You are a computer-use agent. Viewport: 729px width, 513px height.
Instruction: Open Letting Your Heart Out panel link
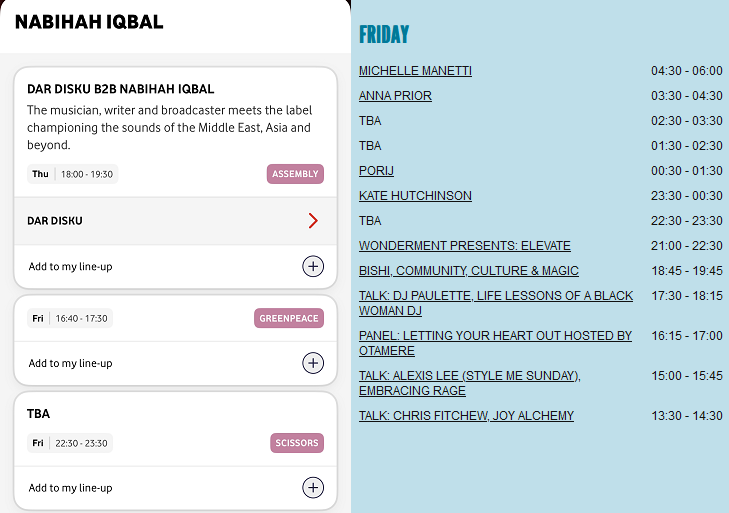pos(495,343)
